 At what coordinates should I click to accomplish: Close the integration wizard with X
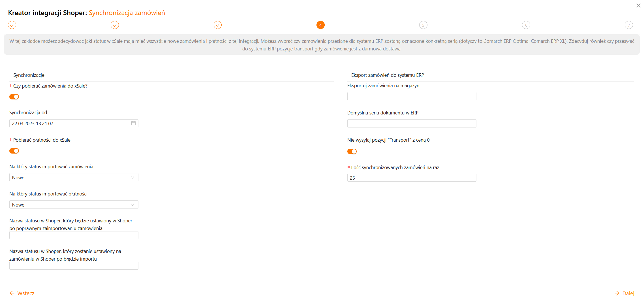tap(638, 6)
